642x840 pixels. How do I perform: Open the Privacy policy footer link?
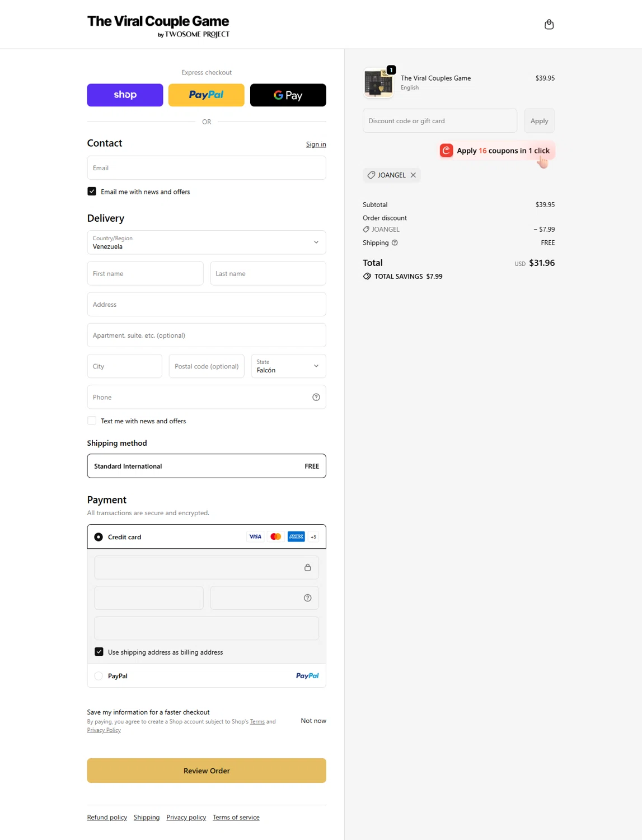[x=186, y=818]
